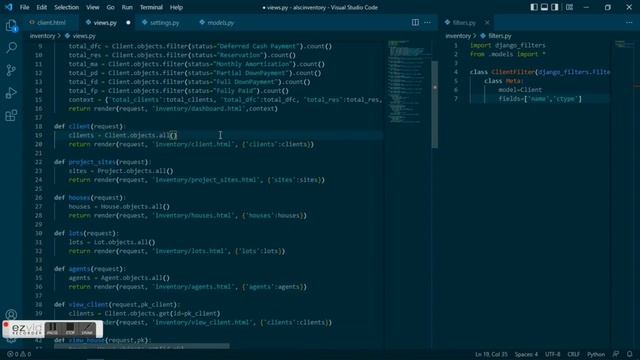Click the Python language mode selector
Viewport: 640px width, 360px height.
tap(596, 354)
